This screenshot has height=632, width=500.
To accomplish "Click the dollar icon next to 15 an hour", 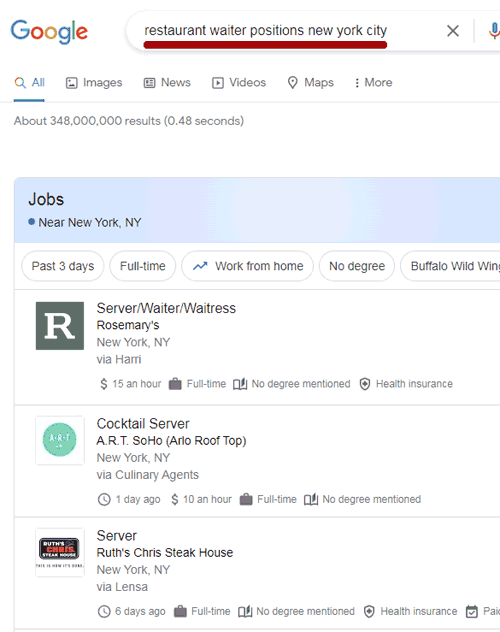I will click(x=104, y=384).
